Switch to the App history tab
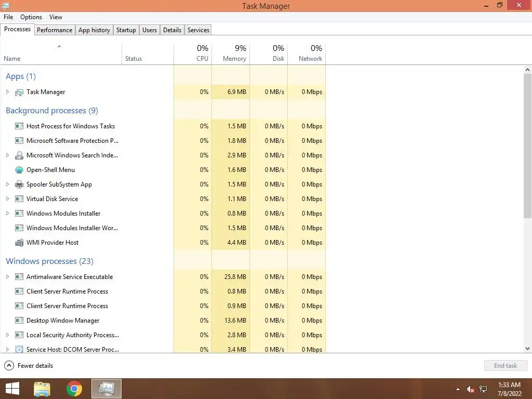The image size is (532, 399). coord(95,30)
